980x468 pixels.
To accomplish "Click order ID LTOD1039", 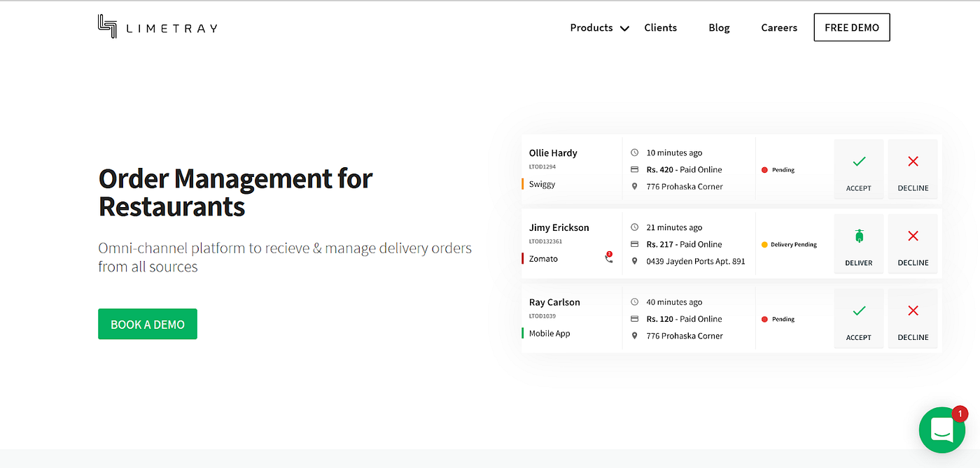I will point(542,316).
